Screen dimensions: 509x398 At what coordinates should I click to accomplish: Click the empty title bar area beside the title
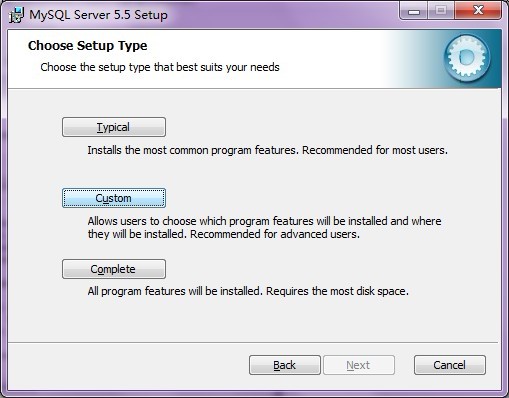coord(283,15)
